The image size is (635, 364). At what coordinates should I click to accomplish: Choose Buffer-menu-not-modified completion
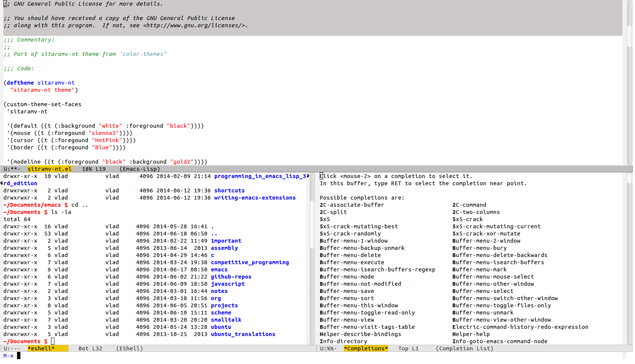pyautogui.click(x=361, y=284)
